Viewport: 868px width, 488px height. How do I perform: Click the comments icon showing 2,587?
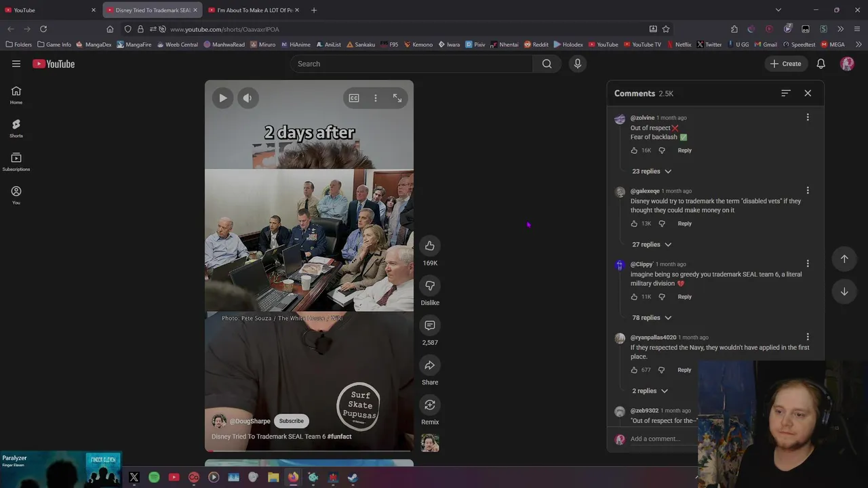(x=430, y=325)
